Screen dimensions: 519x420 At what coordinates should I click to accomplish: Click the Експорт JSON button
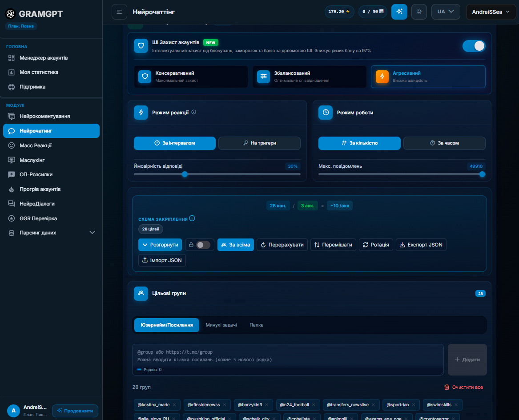tap(421, 245)
